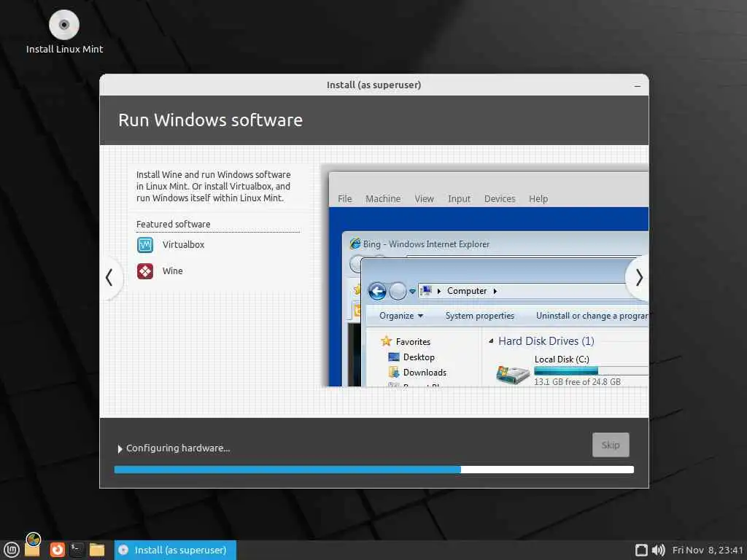The image size is (747, 560).
Task: Click the Computer breadcrumb in the address bar
Action: (467, 291)
